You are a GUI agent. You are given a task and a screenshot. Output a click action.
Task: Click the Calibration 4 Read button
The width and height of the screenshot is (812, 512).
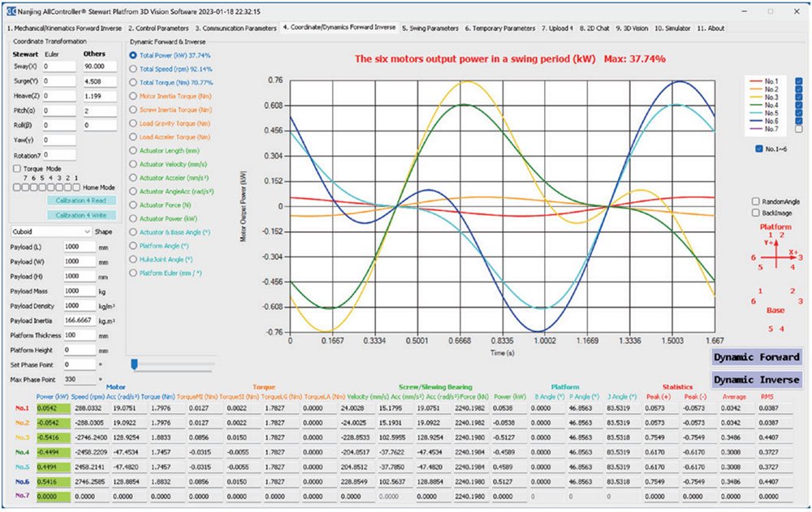[80, 200]
